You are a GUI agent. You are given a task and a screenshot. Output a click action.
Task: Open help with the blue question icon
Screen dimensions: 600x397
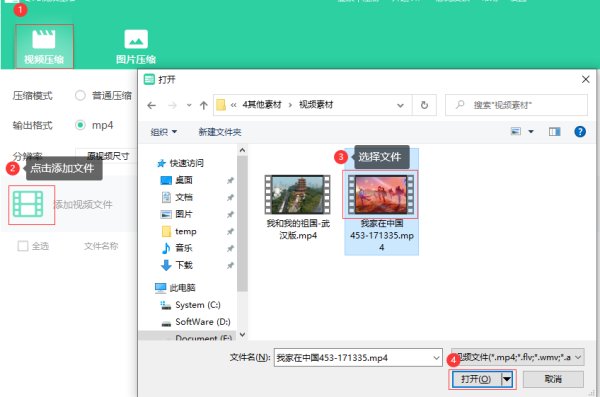tap(580, 132)
